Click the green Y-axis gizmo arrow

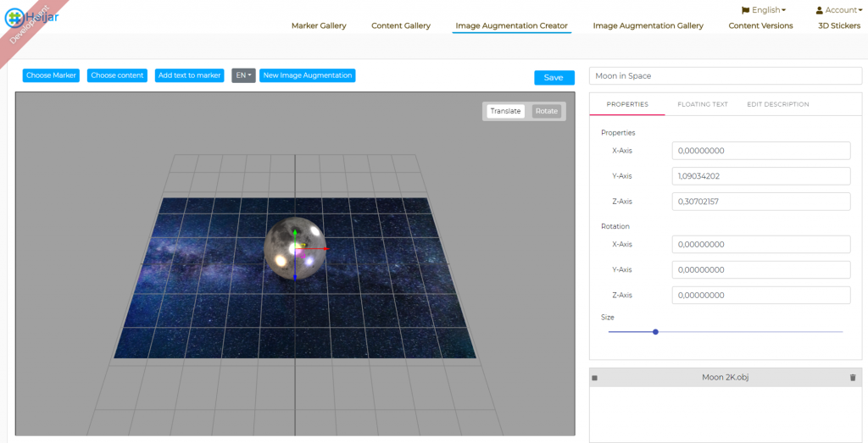294,234
